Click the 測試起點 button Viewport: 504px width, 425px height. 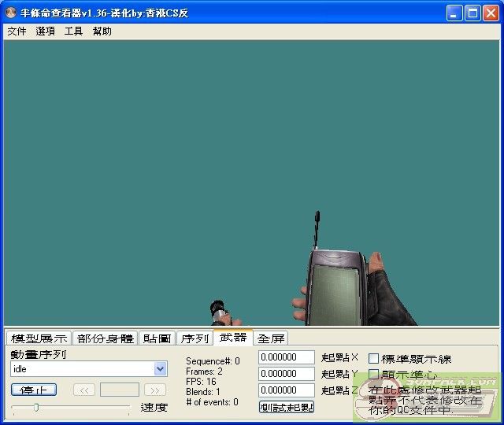pos(287,407)
